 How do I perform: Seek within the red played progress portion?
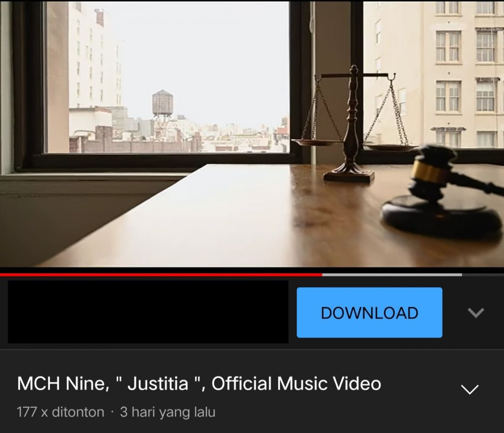(161, 275)
